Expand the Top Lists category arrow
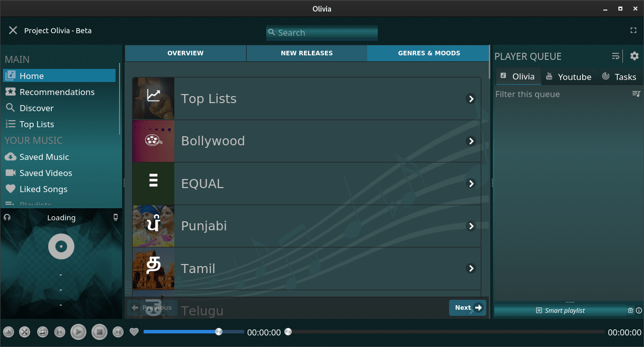The width and height of the screenshot is (644, 347). pyautogui.click(x=471, y=99)
